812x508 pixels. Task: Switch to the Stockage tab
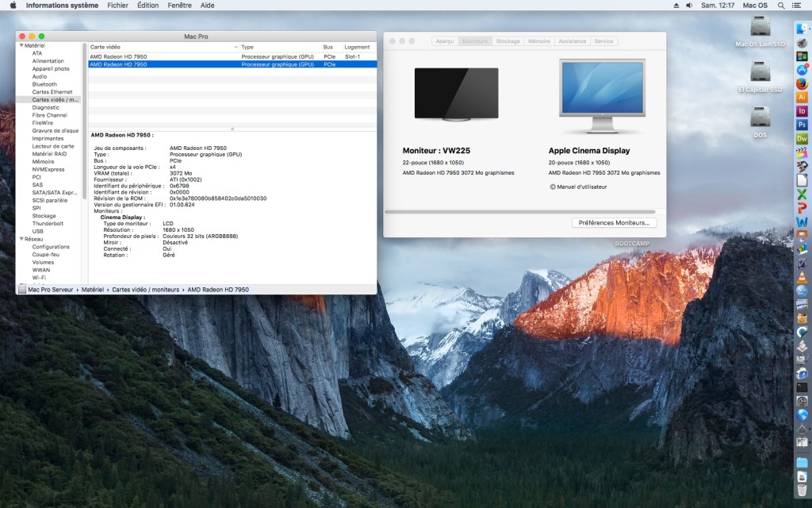click(x=507, y=41)
